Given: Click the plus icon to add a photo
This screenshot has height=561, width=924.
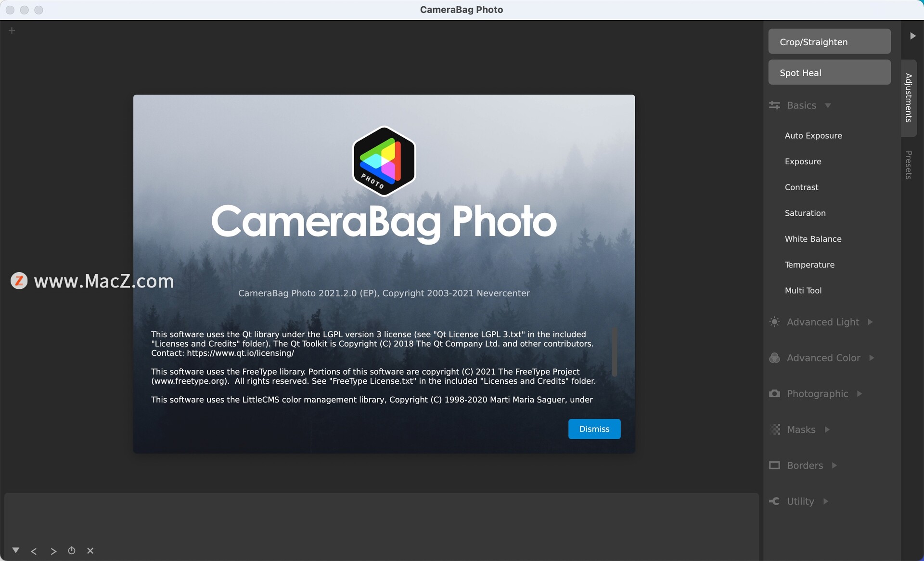Looking at the screenshot, I should pyautogui.click(x=12, y=31).
